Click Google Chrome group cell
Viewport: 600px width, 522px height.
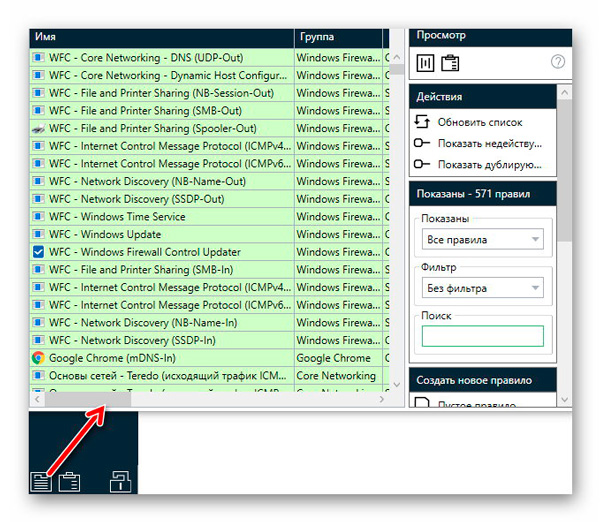click(x=338, y=358)
